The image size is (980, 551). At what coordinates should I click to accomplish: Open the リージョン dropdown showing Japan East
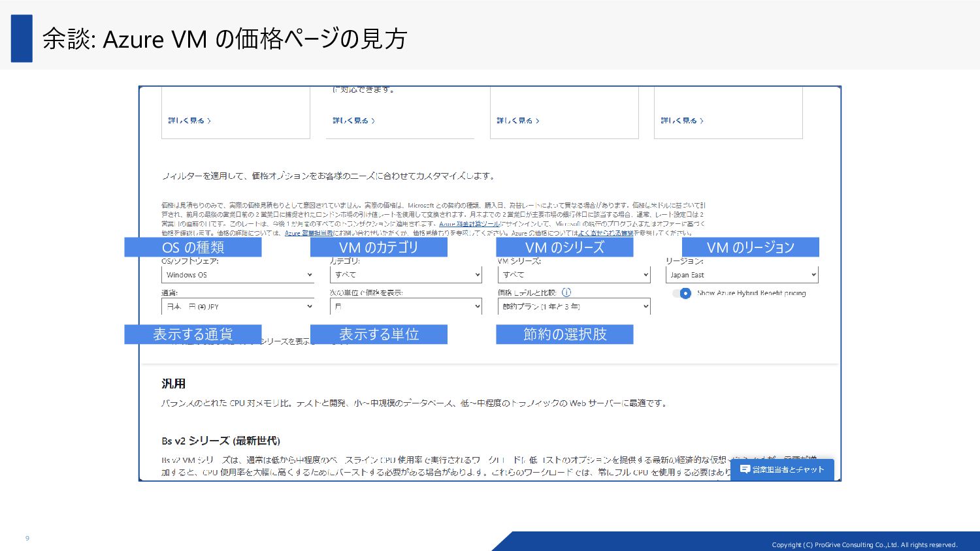pyautogui.click(x=742, y=275)
